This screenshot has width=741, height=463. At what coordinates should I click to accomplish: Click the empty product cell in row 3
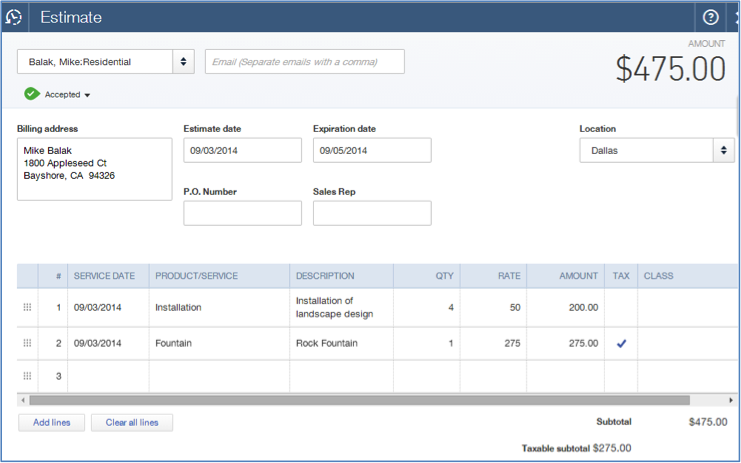(219, 377)
